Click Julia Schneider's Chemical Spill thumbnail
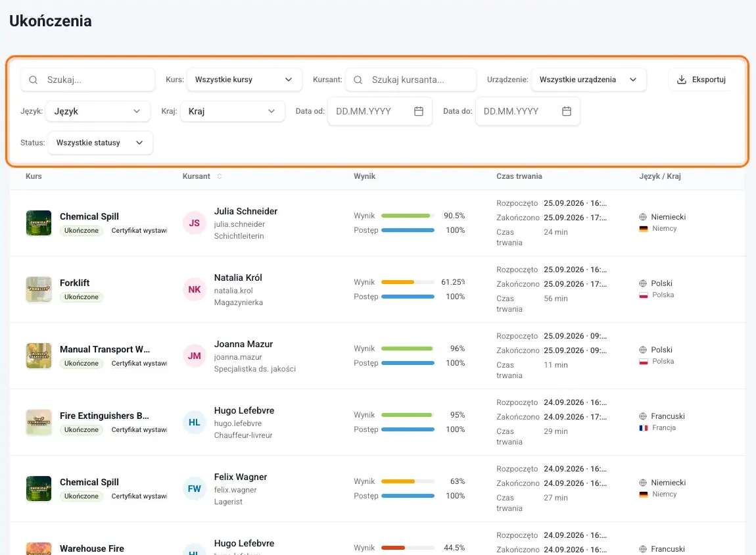 point(39,223)
